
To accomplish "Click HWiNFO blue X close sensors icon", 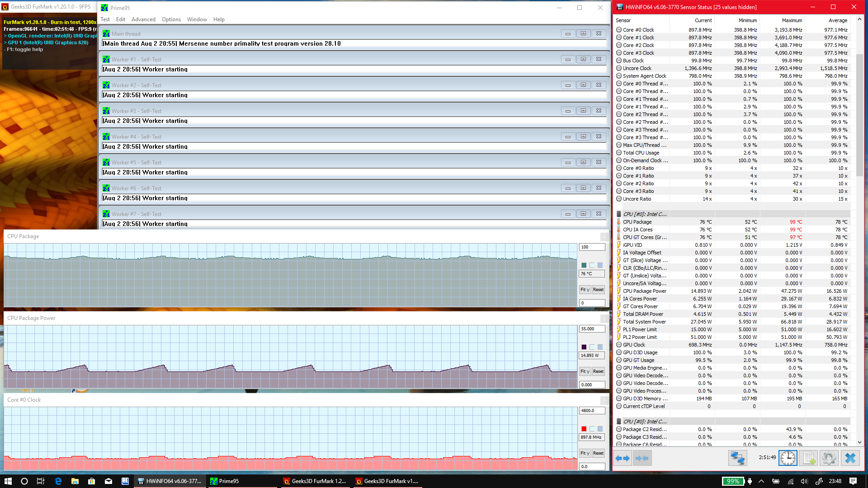I will click(850, 458).
